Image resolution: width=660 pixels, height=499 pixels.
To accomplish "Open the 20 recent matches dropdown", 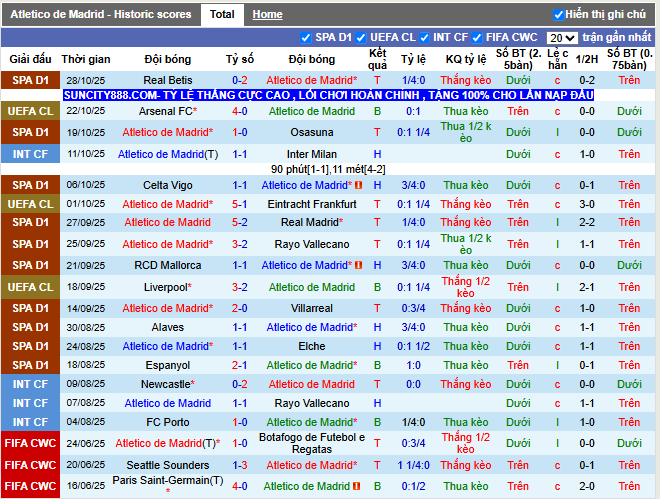I will (562, 38).
